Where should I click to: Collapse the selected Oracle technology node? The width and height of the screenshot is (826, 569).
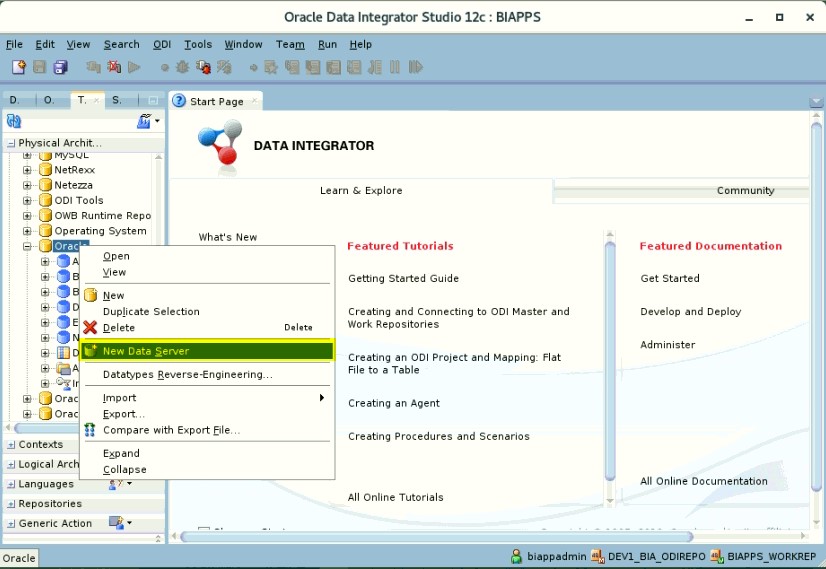[x=27, y=246]
